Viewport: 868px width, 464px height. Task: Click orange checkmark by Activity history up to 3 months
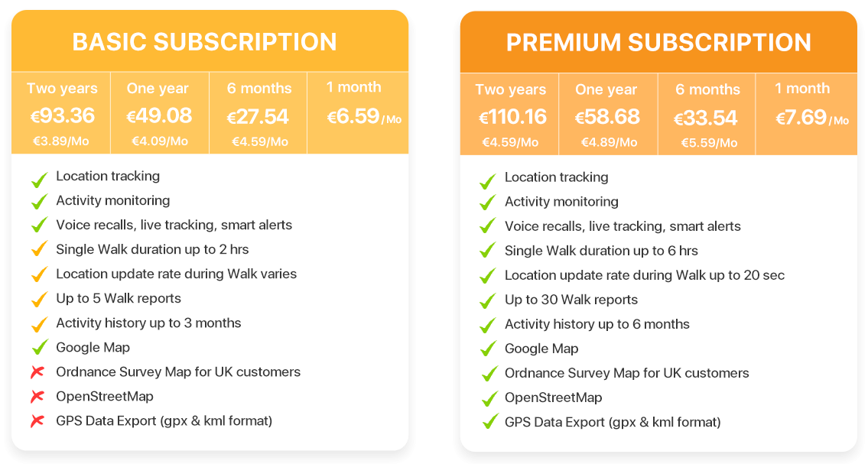39,323
